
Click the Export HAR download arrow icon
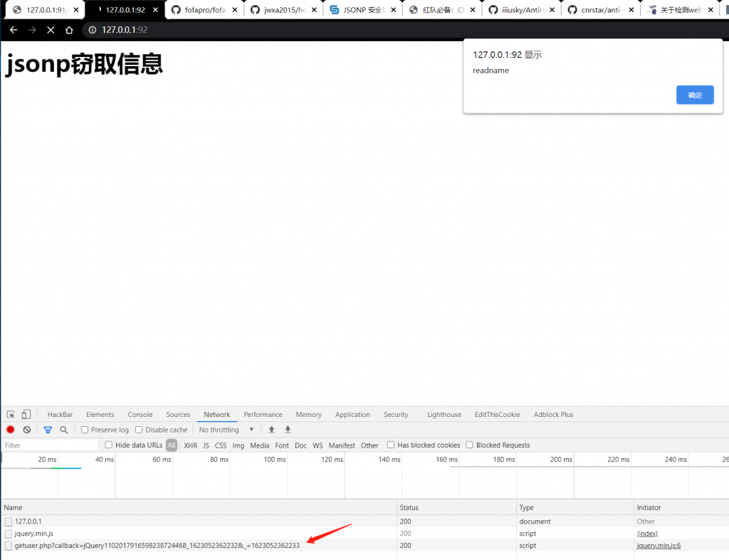tap(288, 430)
